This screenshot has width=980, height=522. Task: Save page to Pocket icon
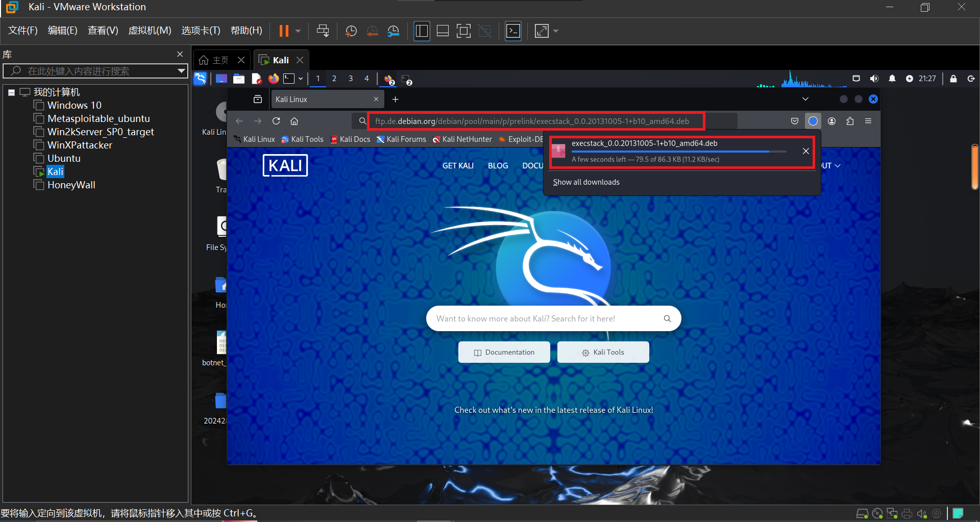click(x=795, y=121)
